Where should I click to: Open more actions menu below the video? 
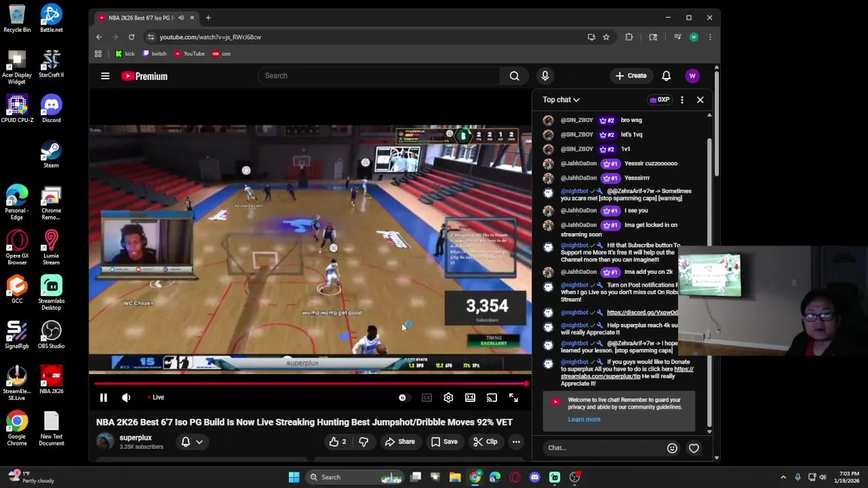[x=516, y=442]
